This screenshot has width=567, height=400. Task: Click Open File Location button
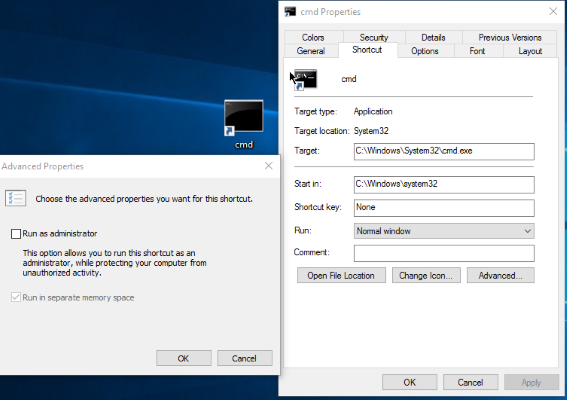pyautogui.click(x=341, y=276)
